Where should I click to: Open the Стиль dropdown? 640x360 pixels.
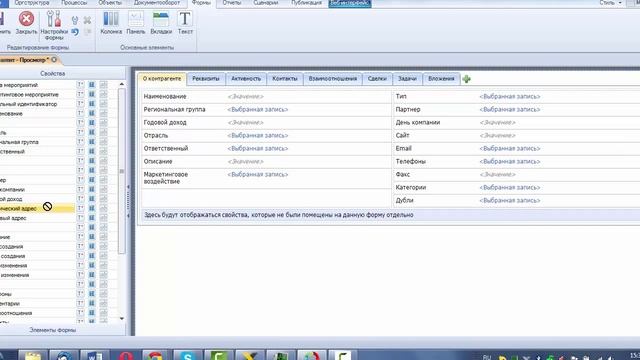pos(610,3)
